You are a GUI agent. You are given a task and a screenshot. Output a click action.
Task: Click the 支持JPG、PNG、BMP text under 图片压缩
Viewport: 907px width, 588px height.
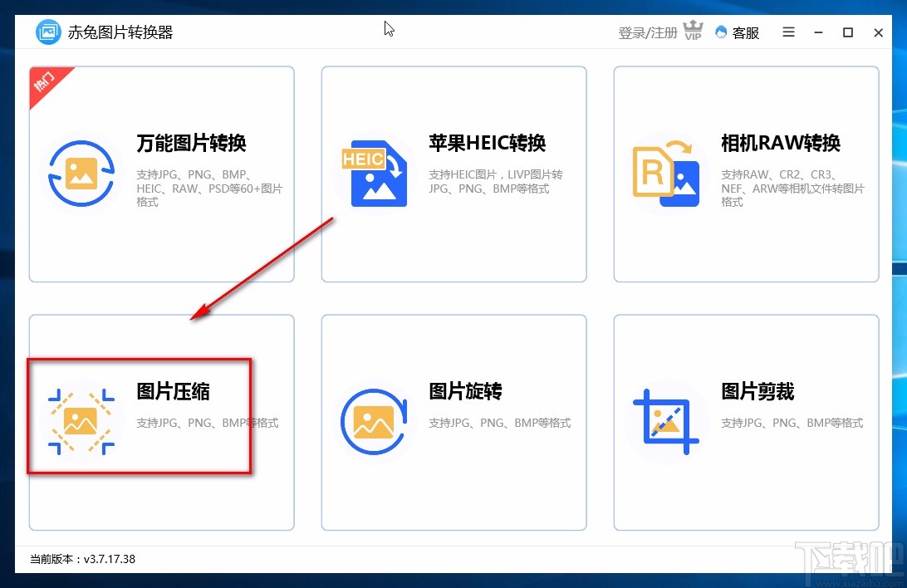(208, 423)
